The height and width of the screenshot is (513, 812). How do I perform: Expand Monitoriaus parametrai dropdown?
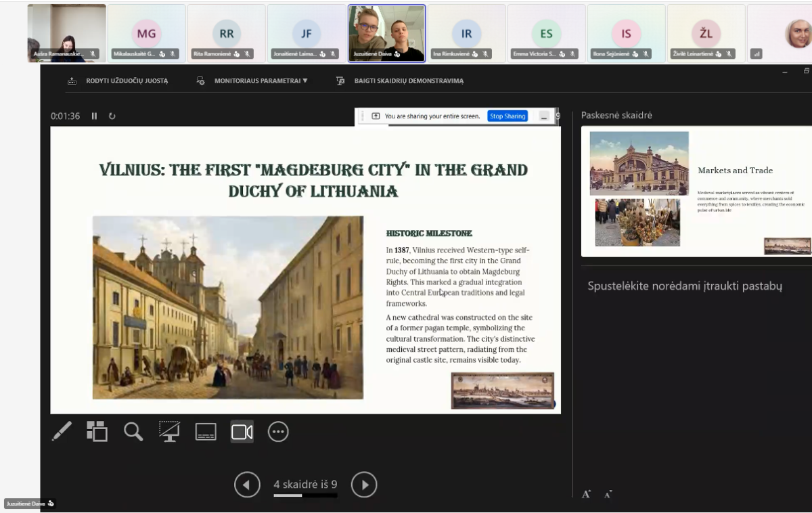point(252,81)
